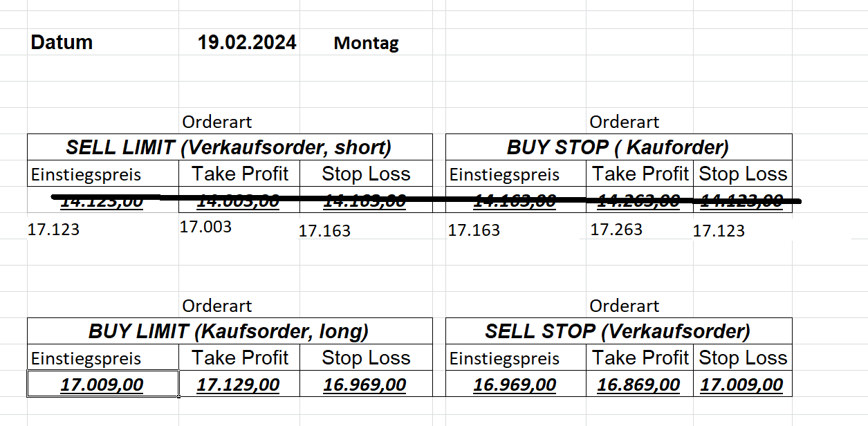Image resolution: width=868 pixels, height=426 pixels.
Task: Click the 16.869,00 Take Profit cell
Action: pyautogui.click(x=638, y=385)
